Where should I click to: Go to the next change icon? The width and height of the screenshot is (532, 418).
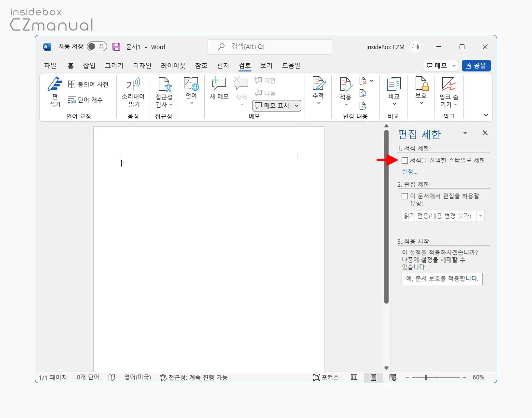[x=363, y=106]
